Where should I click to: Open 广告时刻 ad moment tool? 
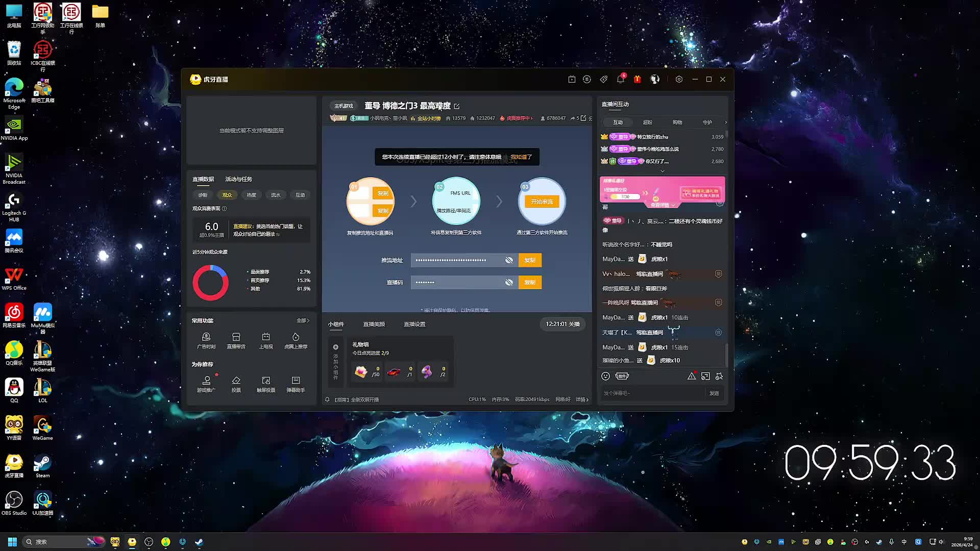click(x=206, y=340)
